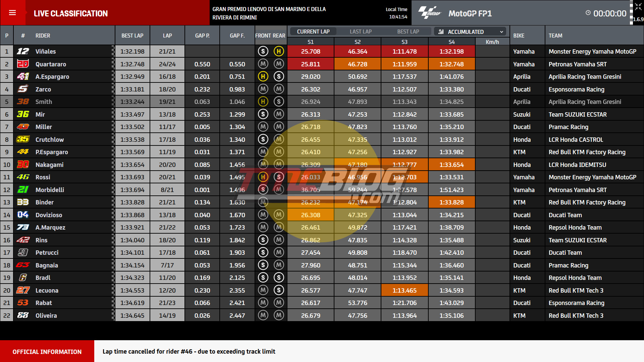644x362 pixels.
Task: Click the S4 sector header
Action: pyautogui.click(x=451, y=42)
